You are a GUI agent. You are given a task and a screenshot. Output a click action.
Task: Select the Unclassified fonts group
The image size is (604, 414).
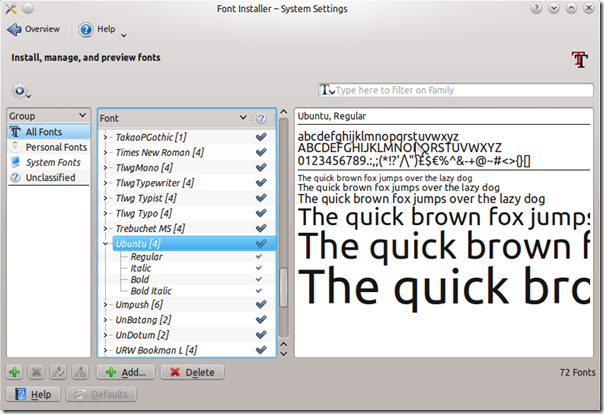(x=50, y=177)
